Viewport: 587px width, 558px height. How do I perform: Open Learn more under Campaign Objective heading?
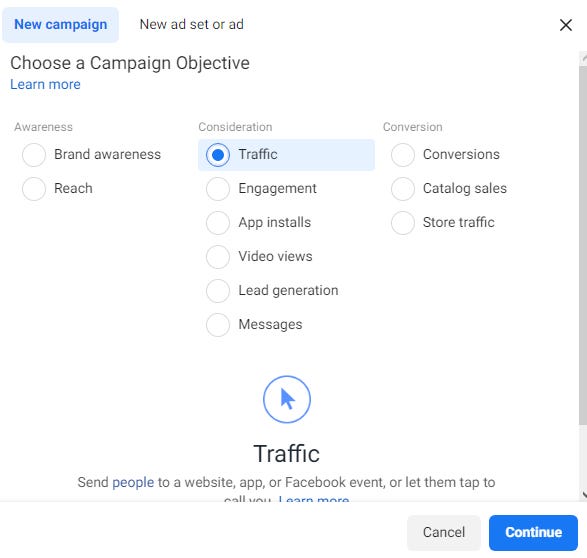click(x=45, y=85)
